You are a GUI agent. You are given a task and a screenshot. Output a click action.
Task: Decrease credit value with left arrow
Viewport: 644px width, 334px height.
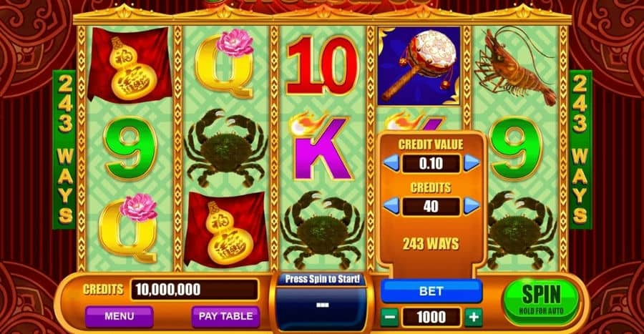click(392, 163)
